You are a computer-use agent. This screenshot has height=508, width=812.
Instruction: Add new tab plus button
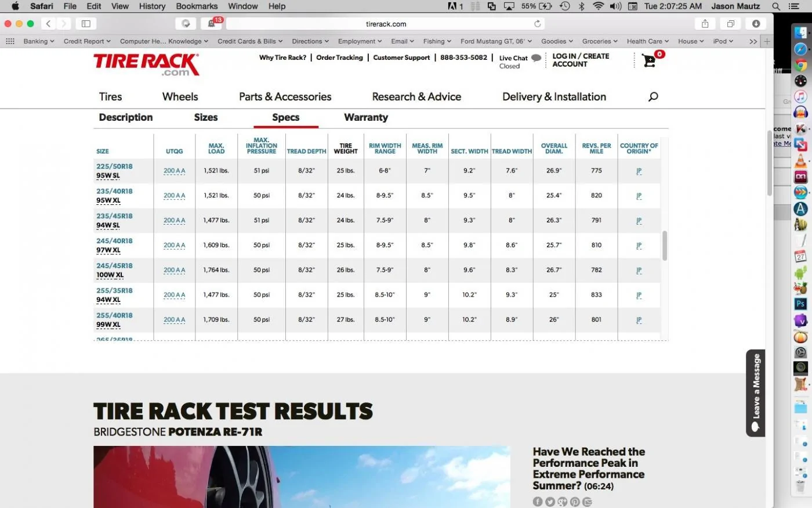(x=767, y=41)
